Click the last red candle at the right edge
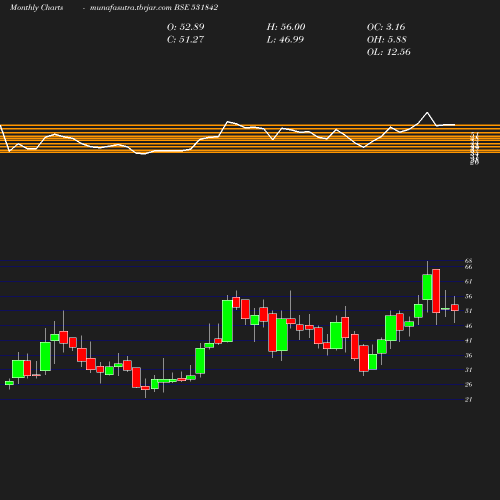Viewport: 500px width, 500px height. tap(455, 308)
